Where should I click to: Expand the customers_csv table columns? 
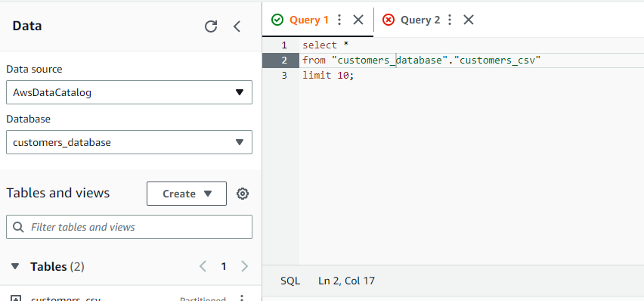tap(16, 299)
